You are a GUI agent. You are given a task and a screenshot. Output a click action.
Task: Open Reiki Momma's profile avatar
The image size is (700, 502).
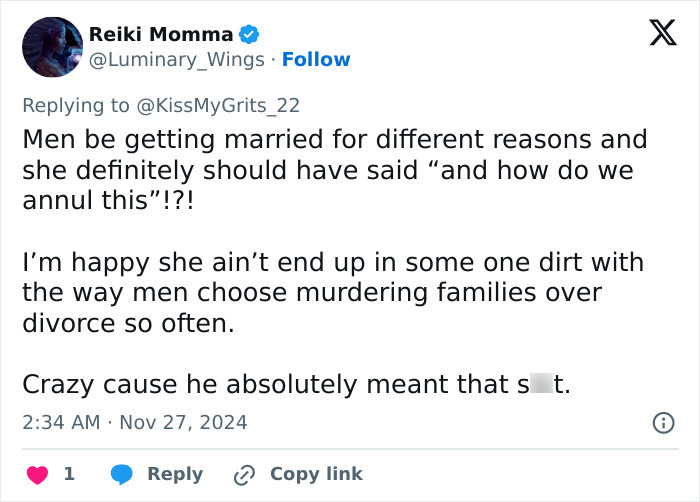51,47
